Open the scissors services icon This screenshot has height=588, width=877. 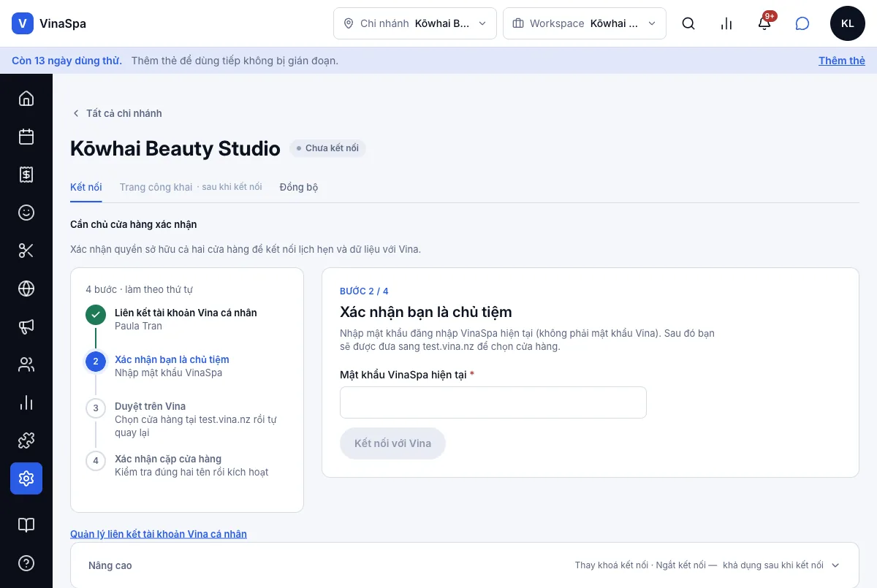click(x=26, y=251)
